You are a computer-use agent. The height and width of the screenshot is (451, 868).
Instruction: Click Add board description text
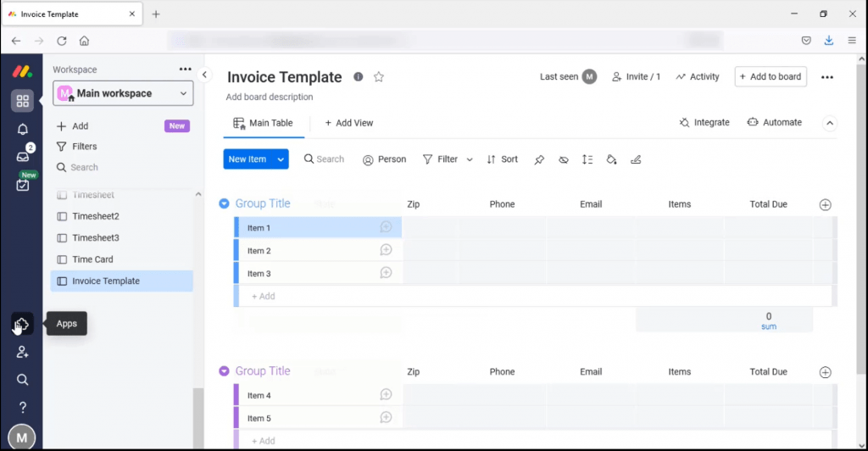(269, 97)
